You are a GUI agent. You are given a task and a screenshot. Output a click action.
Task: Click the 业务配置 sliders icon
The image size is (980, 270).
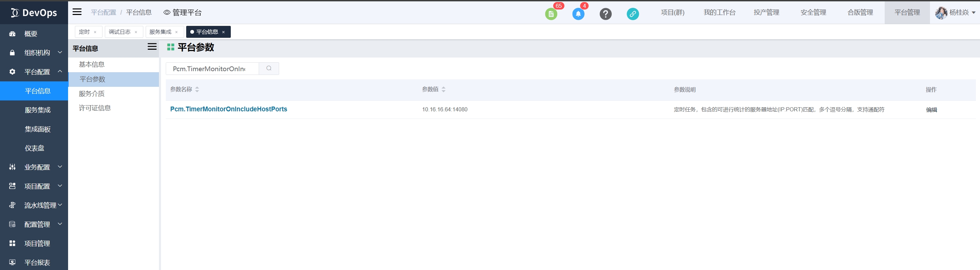tap(12, 167)
